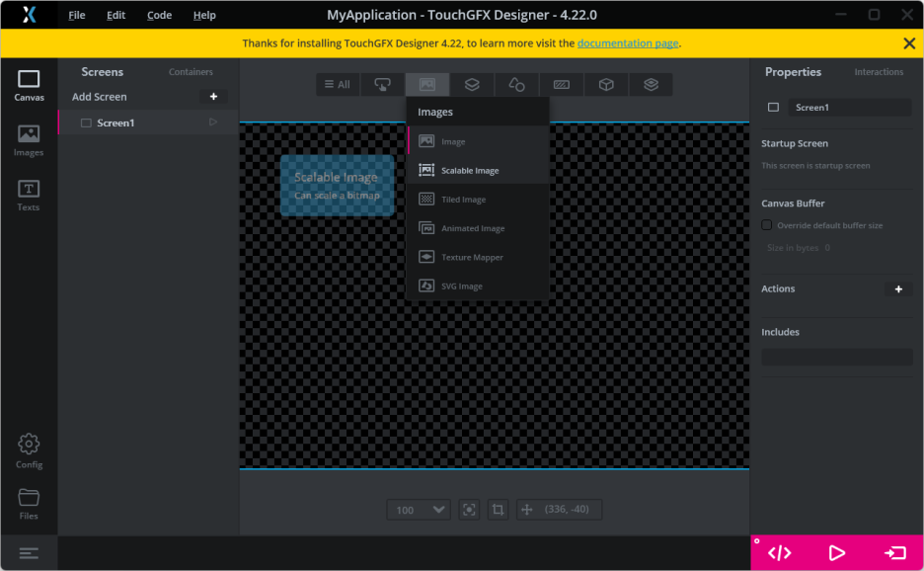
Task: Click the Add Screen label
Action: point(99,96)
